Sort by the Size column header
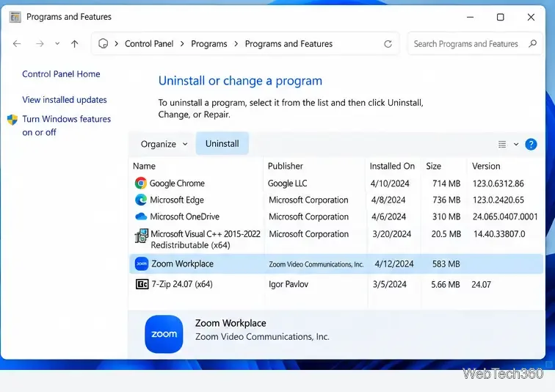 434,167
